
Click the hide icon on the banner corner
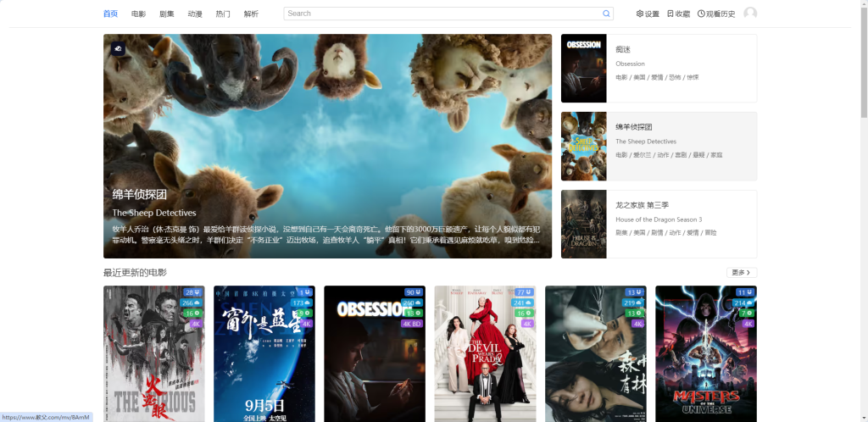pos(118,48)
